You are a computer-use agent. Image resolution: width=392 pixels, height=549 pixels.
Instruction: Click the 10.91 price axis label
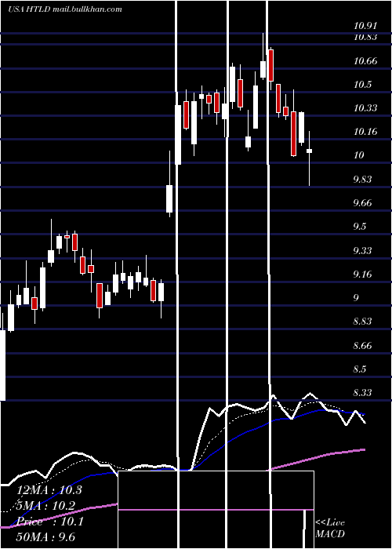[x=365, y=26]
